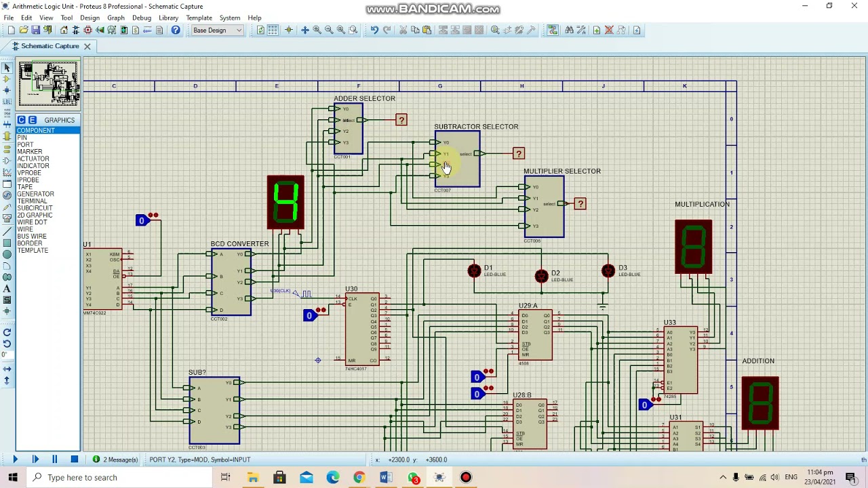Toggle the wire autorouter icon
The width and height of the screenshot is (868, 488).
tap(553, 30)
